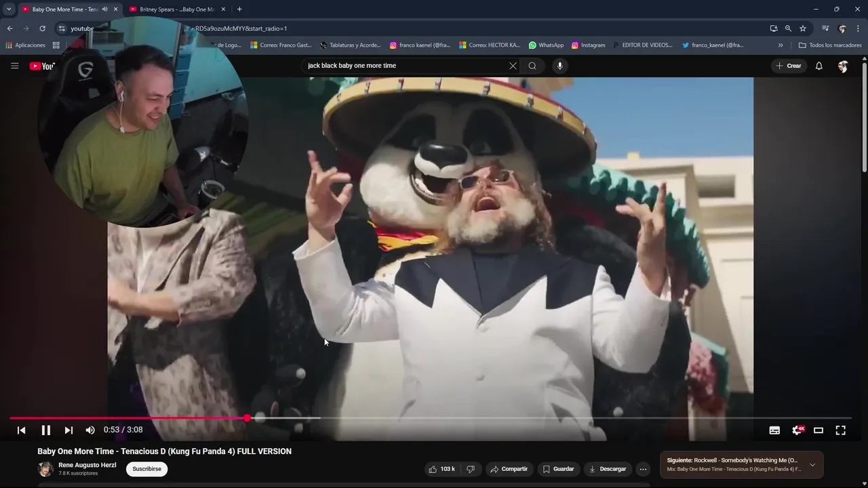Switch to the Britney Spears browser tab

(177, 9)
